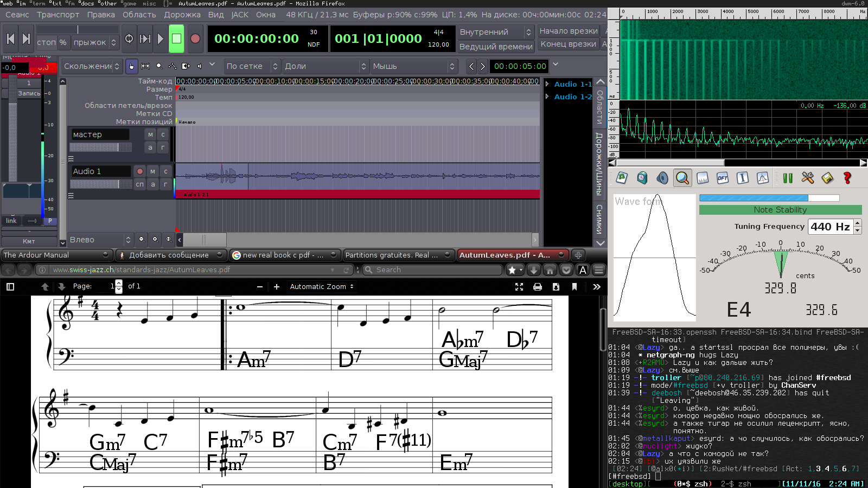868x488 pixels.
Task: Open the Дорожка menu
Action: 182,15
